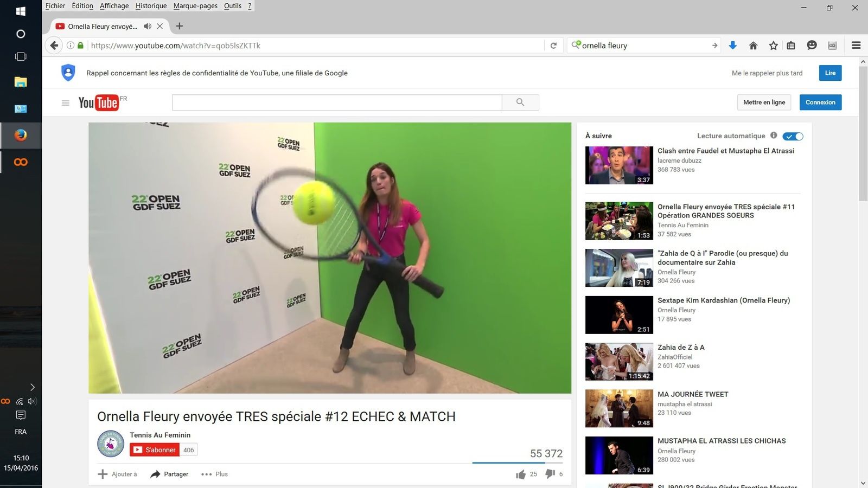The width and height of the screenshot is (868, 488).
Task: Click the Firefox URL address bar
Action: click(x=316, y=46)
